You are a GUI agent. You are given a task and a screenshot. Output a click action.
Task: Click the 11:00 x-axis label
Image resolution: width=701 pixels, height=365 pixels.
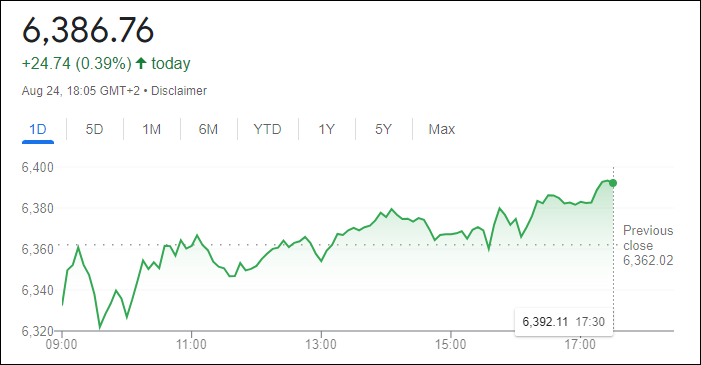pos(191,345)
